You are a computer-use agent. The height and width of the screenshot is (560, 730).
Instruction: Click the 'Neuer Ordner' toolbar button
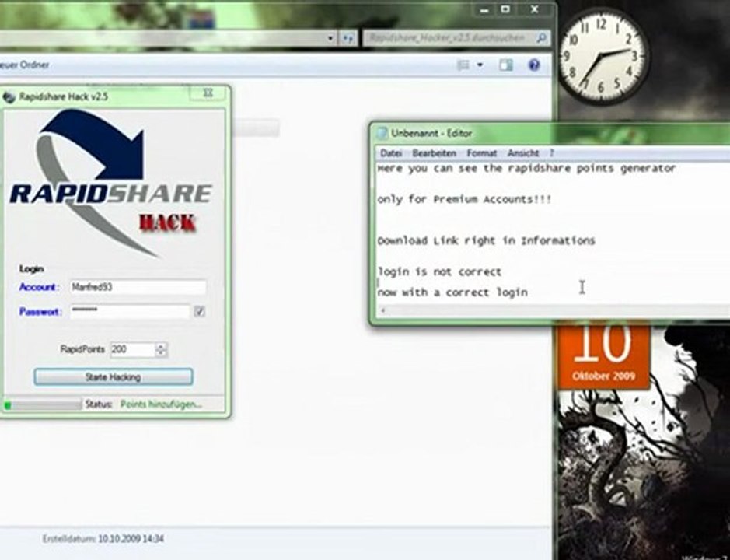point(24,65)
